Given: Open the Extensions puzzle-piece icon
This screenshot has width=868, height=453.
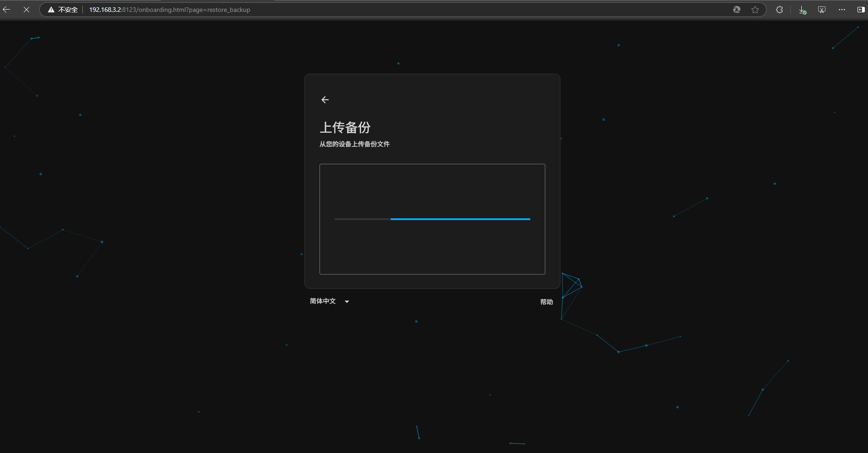Looking at the screenshot, I should coord(779,10).
